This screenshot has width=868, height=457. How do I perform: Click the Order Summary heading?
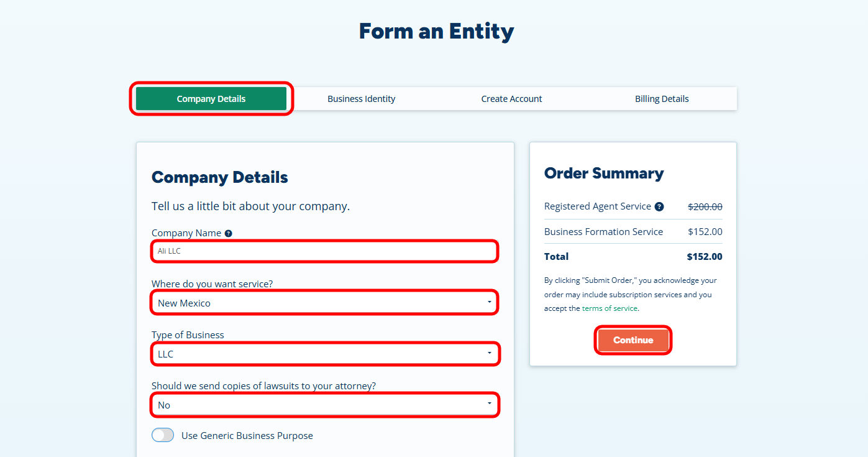point(604,173)
